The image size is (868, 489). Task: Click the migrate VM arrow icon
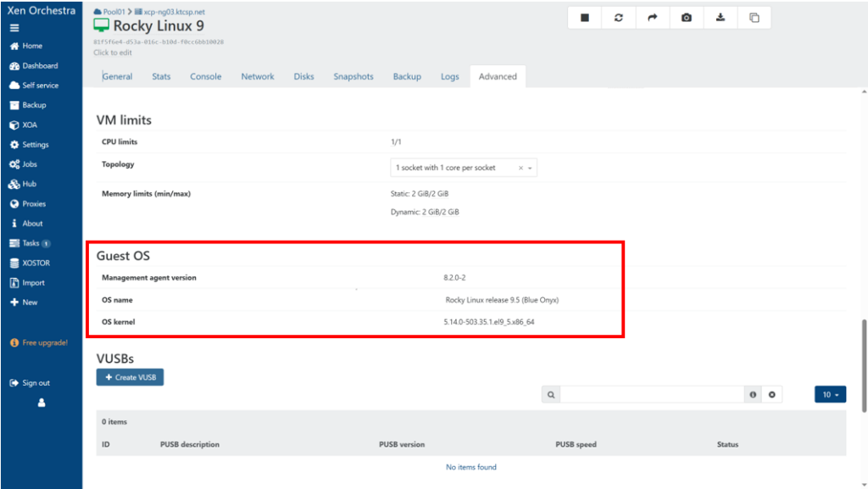653,18
